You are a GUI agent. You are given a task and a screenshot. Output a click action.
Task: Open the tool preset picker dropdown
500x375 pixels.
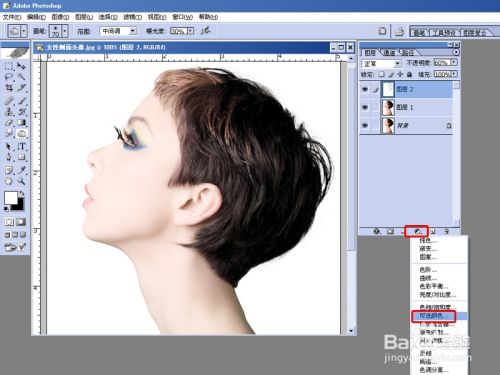pyautogui.click(x=24, y=31)
